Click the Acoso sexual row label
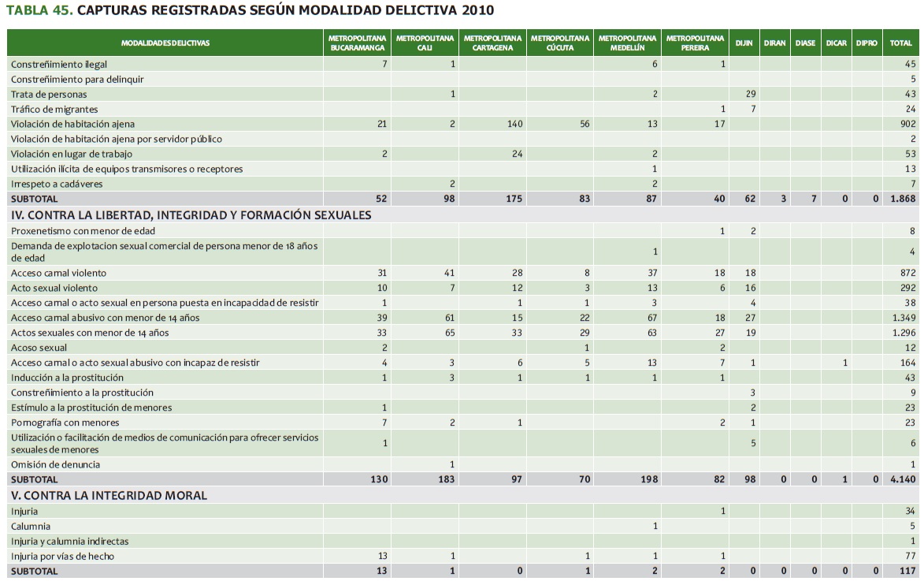Screen dimensions: 924x581 (39, 348)
